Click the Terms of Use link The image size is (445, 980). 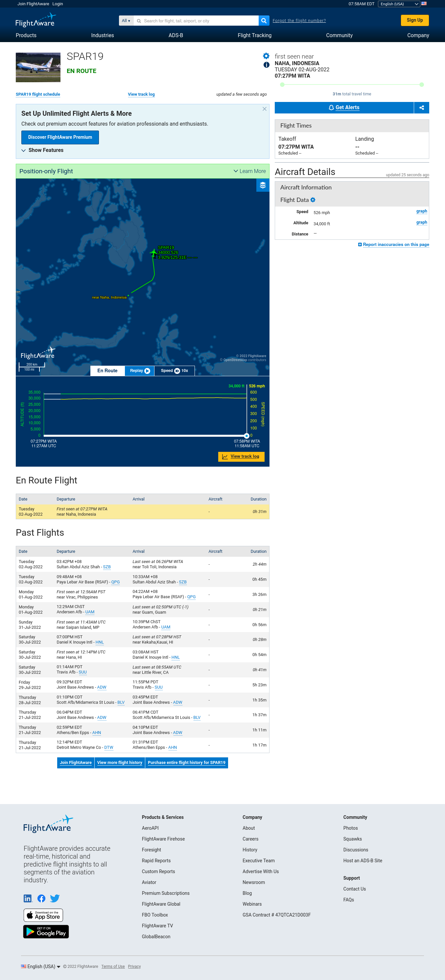click(x=113, y=966)
